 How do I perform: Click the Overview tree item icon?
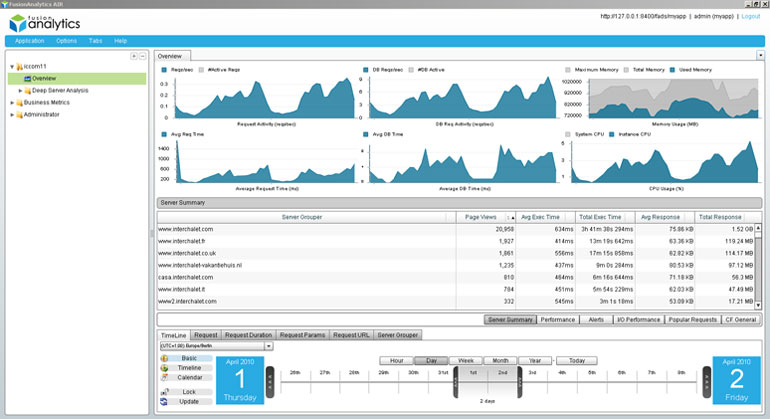click(x=28, y=79)
